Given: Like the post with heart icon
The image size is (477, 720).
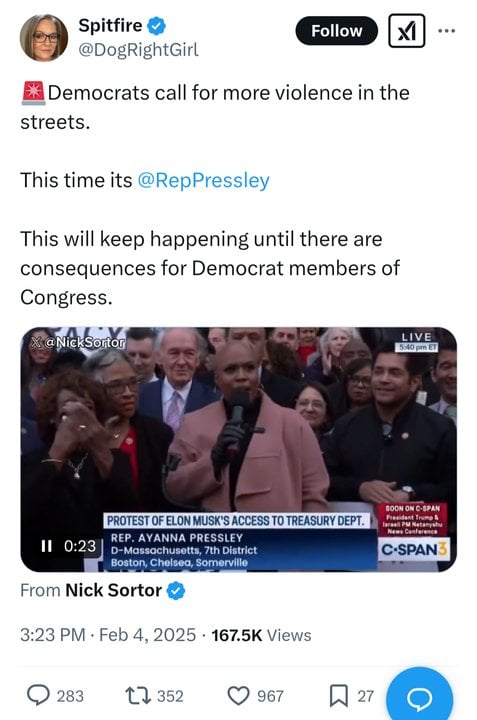Looking at the screenshot, I should click(239, 695).
